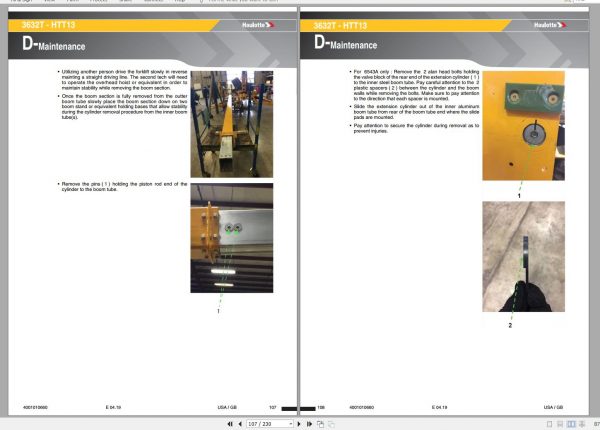Switch to single page view
Image resolution: width=600 pixels, height=430 pixels.
point(549,424)
